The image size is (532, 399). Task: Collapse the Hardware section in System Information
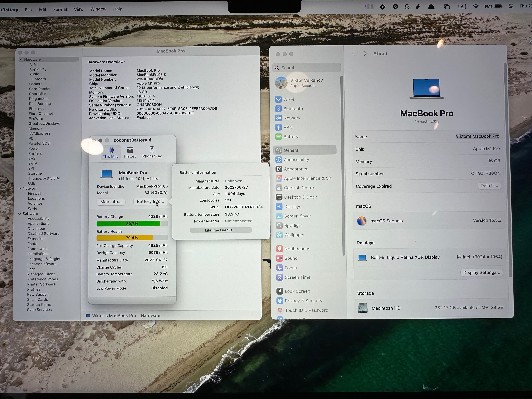point(21,59)
